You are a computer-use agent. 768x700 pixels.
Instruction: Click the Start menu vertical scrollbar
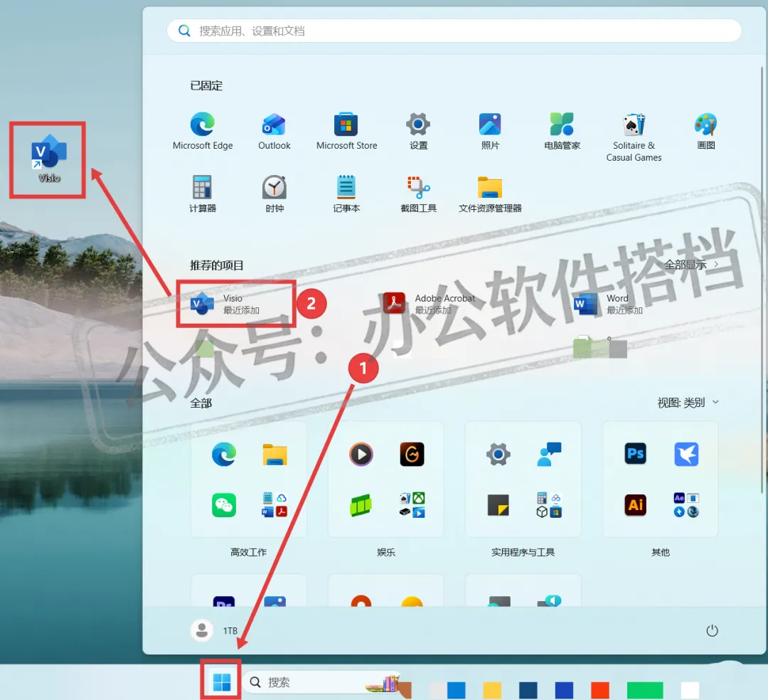[x=762, y=279]
